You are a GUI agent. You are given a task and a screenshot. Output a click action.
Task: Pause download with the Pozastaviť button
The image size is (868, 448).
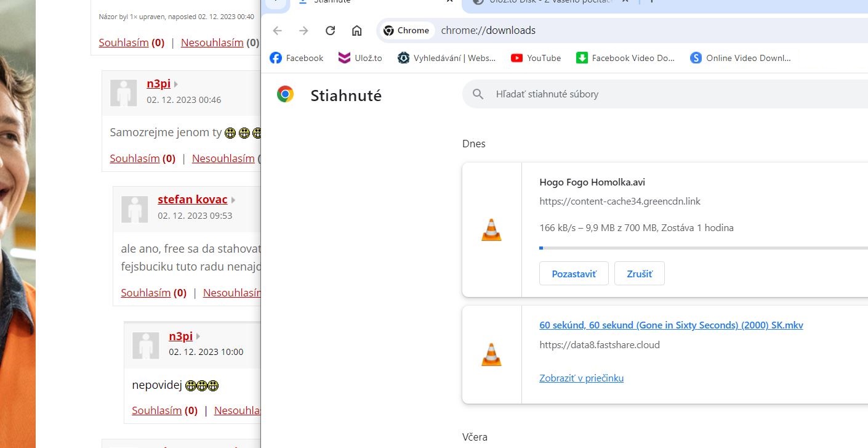click(x=574, y=274)
